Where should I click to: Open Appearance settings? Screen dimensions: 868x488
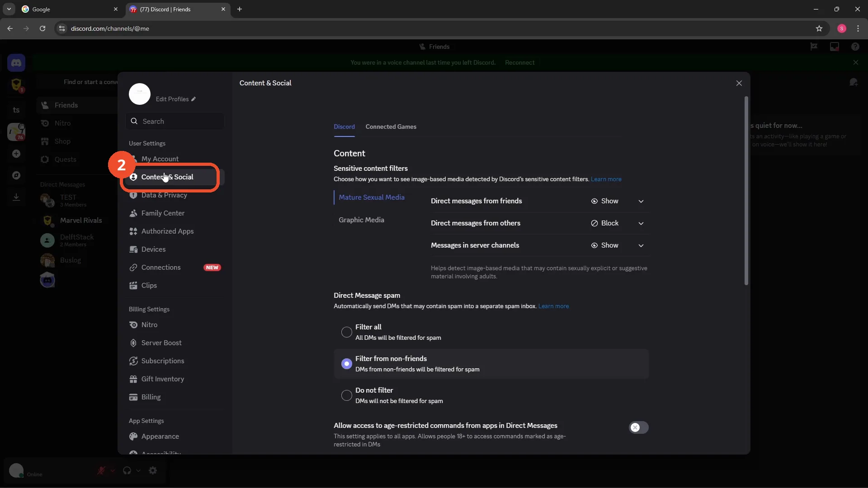pyautogui.click(x=174, y=436)
